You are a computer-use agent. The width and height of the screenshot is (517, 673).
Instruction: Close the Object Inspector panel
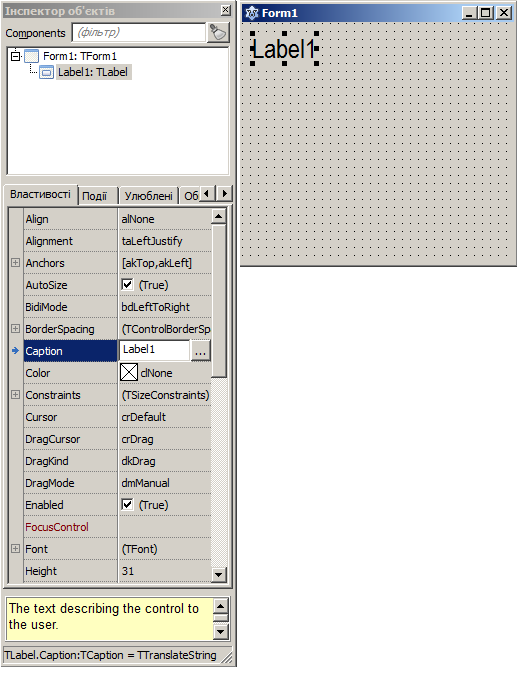226,10
